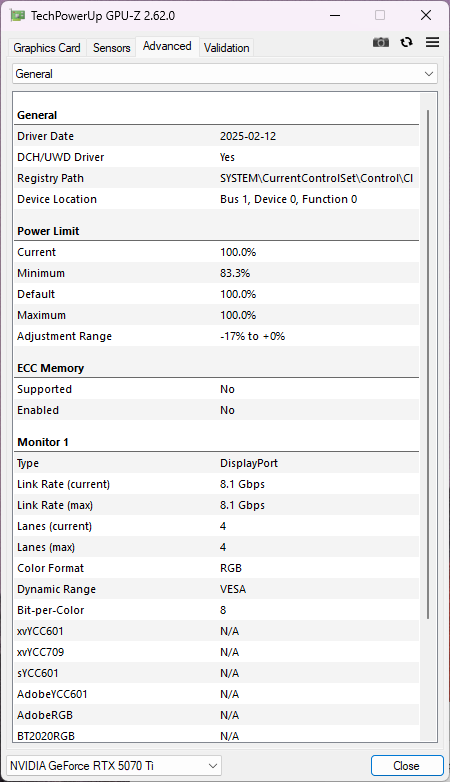
Task: Open the hamburger menu icon
Action: (433, 42)
